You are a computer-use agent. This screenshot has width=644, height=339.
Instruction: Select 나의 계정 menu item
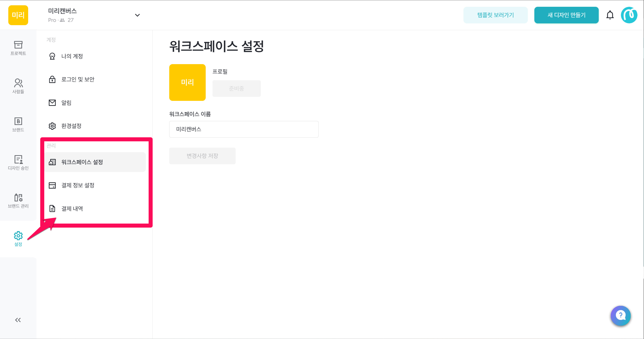point(72,56)
